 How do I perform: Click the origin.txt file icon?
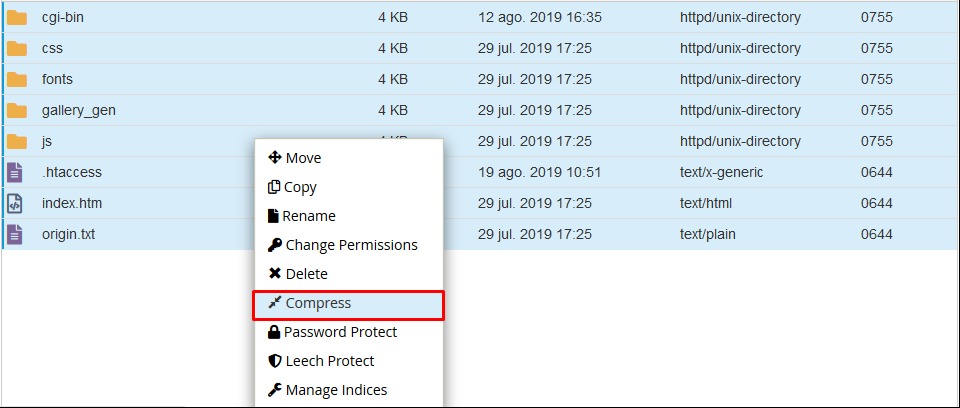15,234
